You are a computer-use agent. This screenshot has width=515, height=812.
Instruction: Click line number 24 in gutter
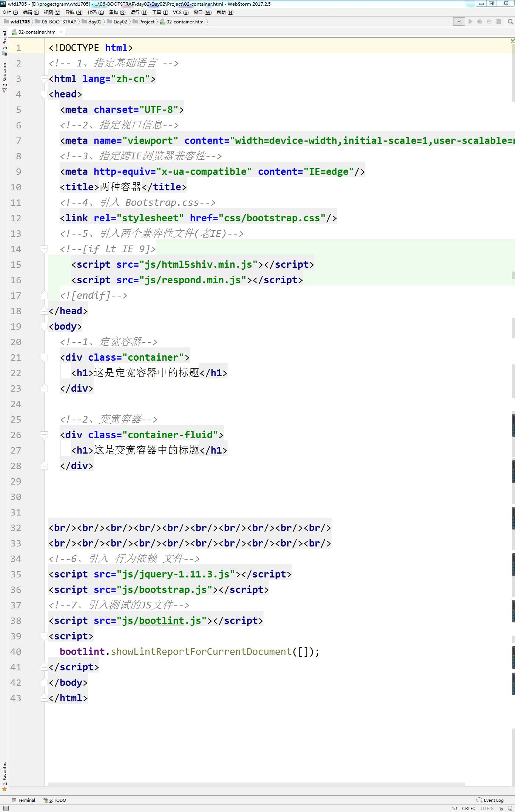click(x=16, y=404)
